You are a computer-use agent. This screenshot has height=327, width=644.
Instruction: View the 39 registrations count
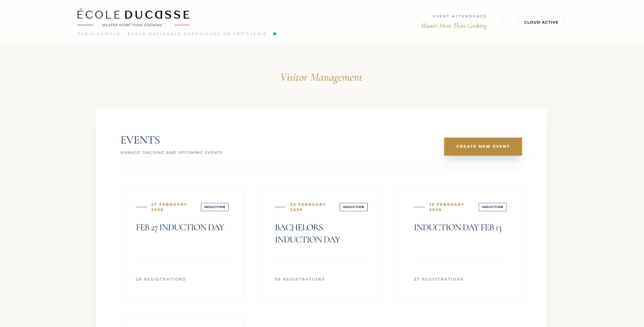click(x=299, y=279)
